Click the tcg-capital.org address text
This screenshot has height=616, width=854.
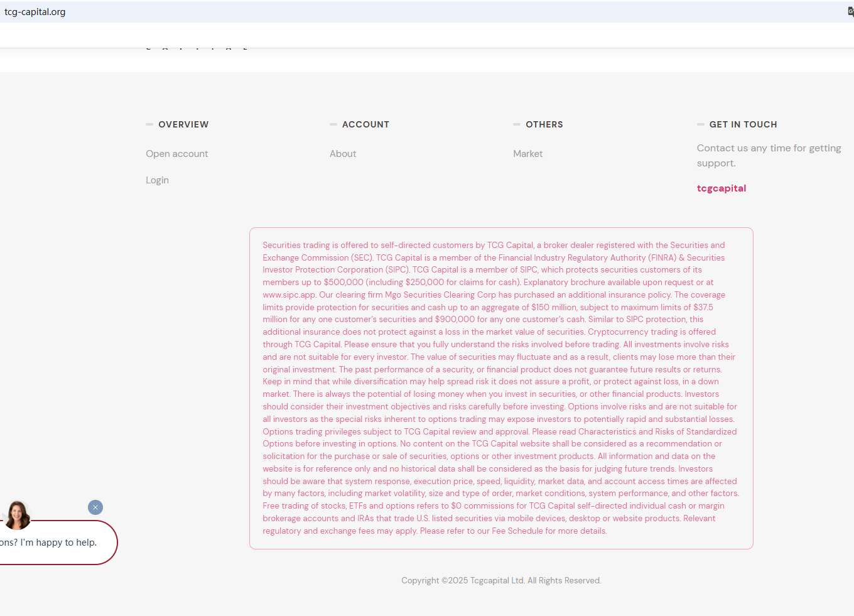pyautogui.click(x=35, y=12)
